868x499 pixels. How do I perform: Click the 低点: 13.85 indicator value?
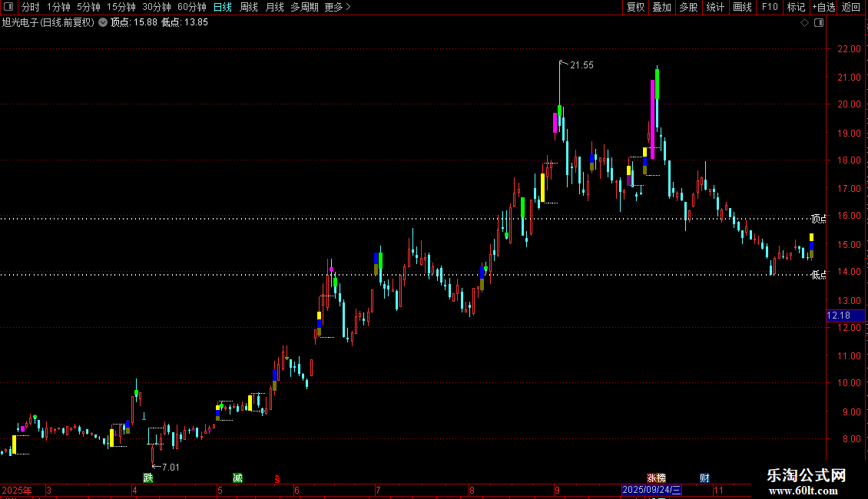point(185,23)
